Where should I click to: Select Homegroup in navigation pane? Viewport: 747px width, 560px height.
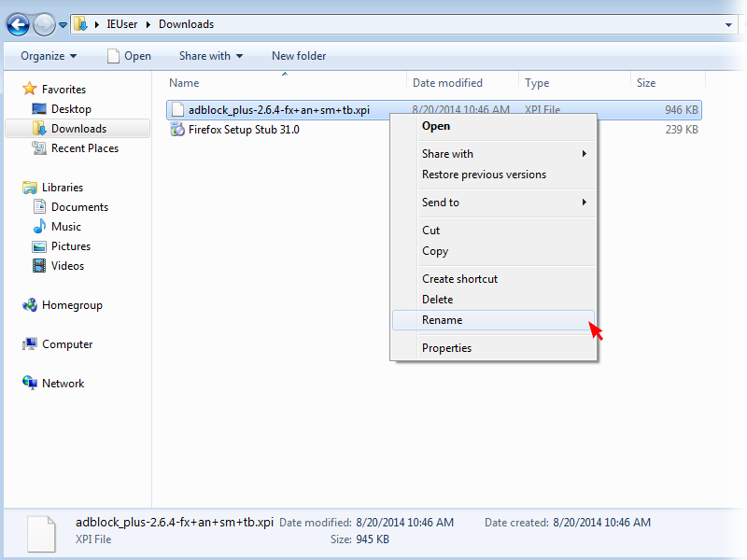[72, 305]
